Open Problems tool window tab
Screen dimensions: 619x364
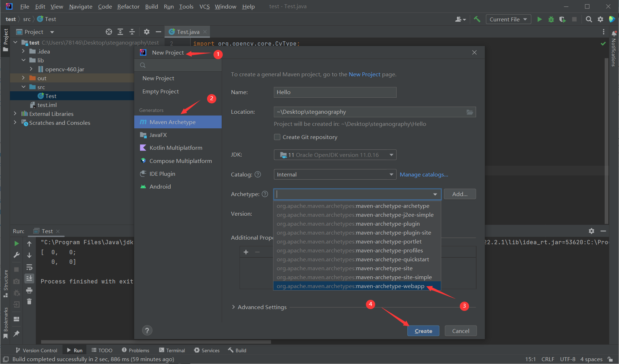[x=135, y=350]
